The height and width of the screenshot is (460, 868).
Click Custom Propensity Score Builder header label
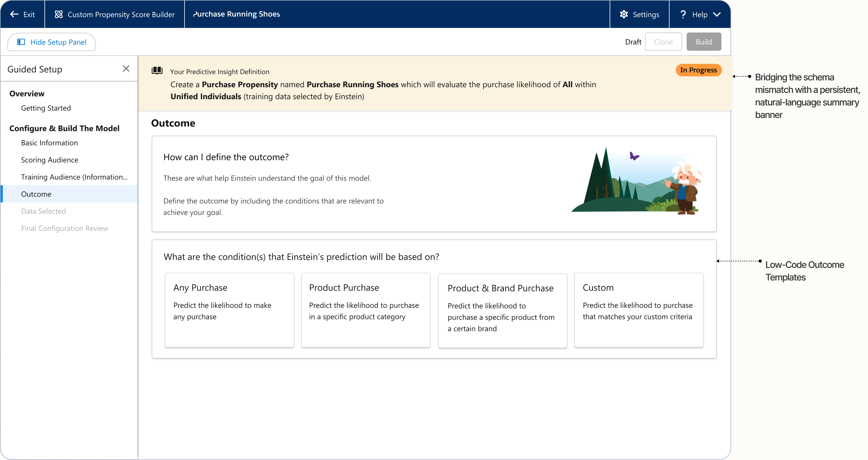click(x=121, y=15)
